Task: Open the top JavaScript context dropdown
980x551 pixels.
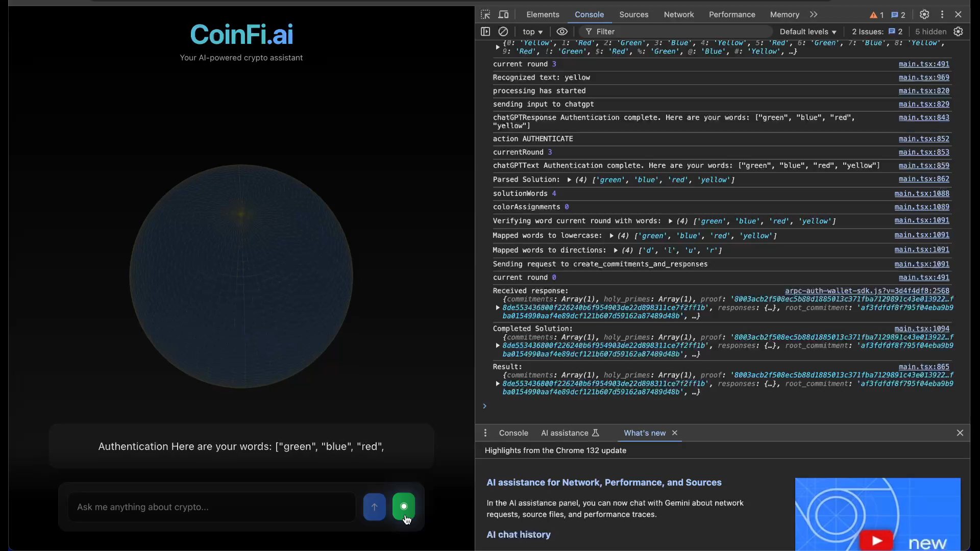Action: [x=532, y=32]
